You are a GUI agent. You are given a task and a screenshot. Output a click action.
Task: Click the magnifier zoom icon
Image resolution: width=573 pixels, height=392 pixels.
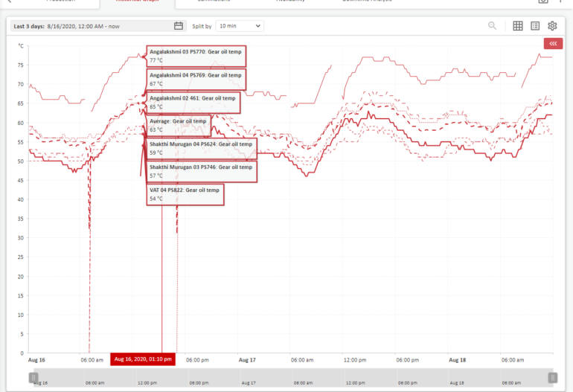(x=492, y=26)
